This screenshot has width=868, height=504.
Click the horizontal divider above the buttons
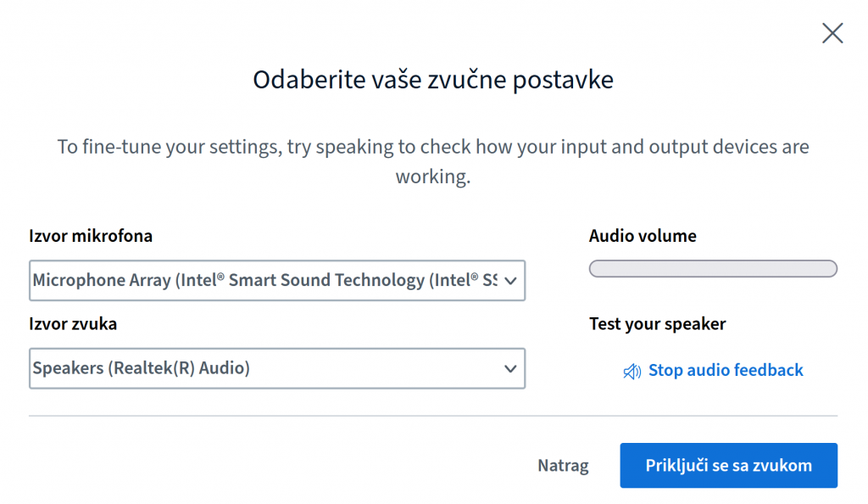tap(433, 416)
